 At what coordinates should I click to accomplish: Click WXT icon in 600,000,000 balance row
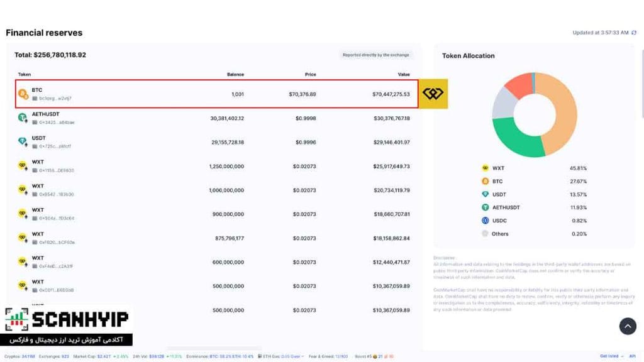tap(23, 261)
